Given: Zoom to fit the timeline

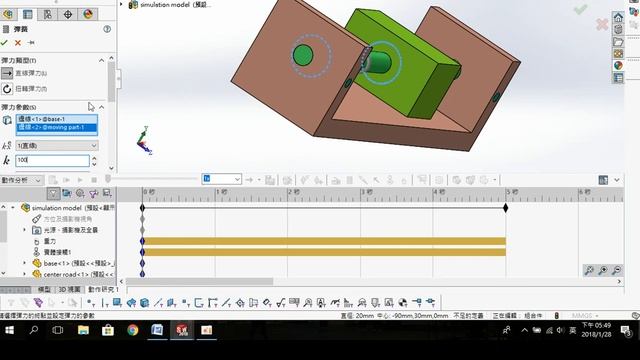Looking at the screenshot, I should 589,270.
